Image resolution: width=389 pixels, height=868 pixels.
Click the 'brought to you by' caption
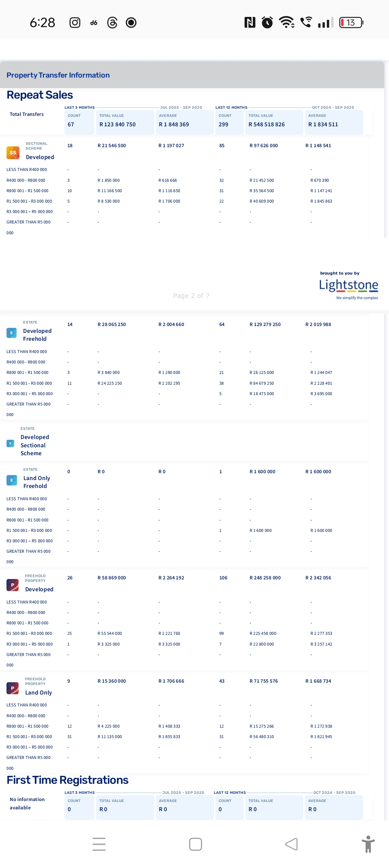tap(340, 273)
